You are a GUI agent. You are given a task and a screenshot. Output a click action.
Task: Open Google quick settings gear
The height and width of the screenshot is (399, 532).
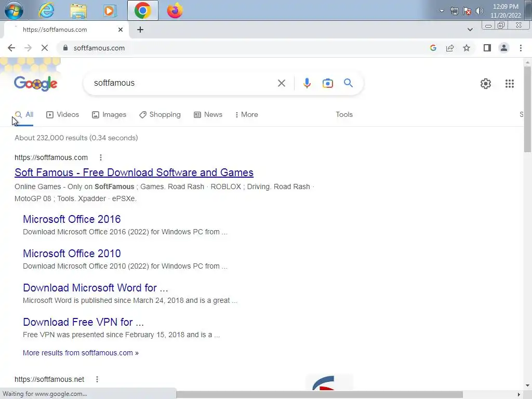click(x=486, y=84)
